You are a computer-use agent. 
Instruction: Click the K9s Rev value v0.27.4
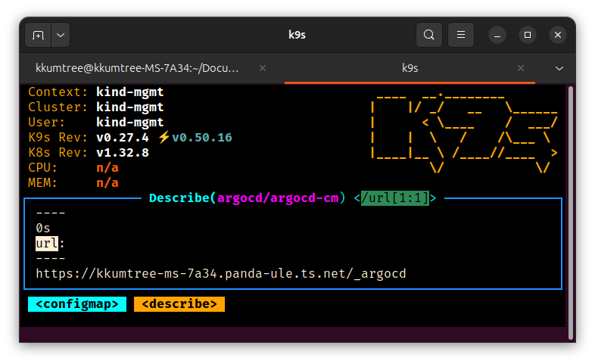(123, 138)
